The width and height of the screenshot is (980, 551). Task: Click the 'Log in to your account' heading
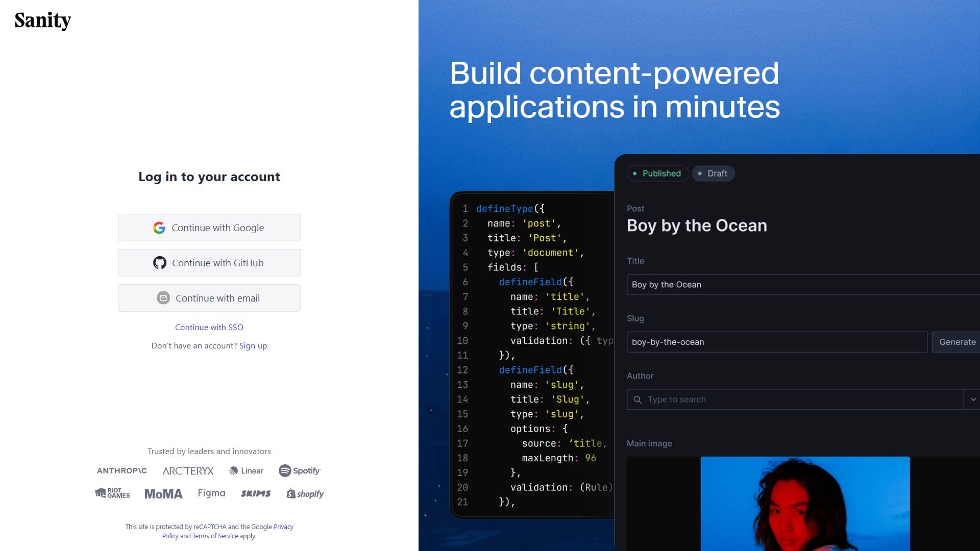point(209,177)
